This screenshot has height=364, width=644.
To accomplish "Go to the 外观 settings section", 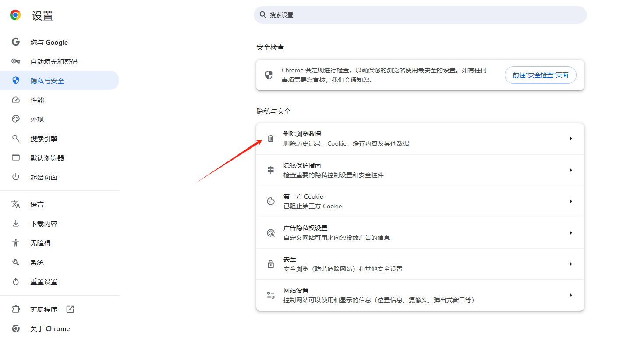I will point(60,119).
